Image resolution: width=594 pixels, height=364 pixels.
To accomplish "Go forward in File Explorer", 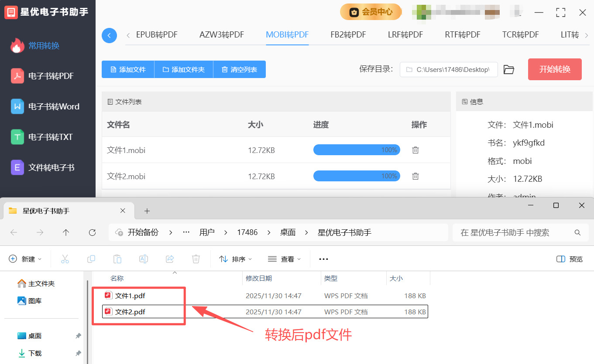I will click(40, 233).
